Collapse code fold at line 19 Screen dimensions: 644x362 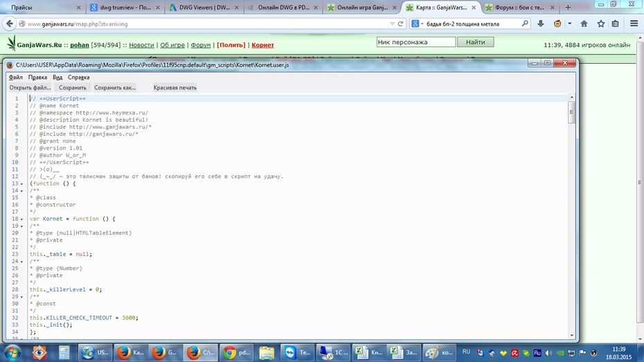pos(21,226)
